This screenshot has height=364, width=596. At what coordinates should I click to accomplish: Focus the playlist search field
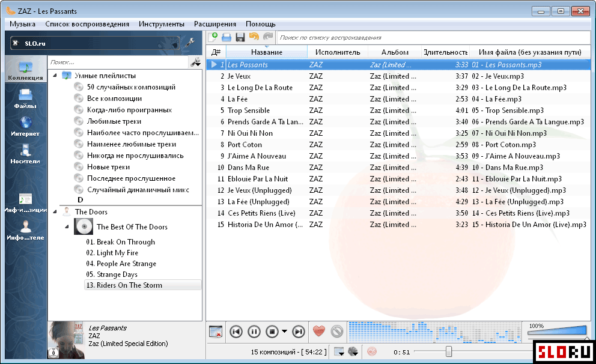coord(433,38)
